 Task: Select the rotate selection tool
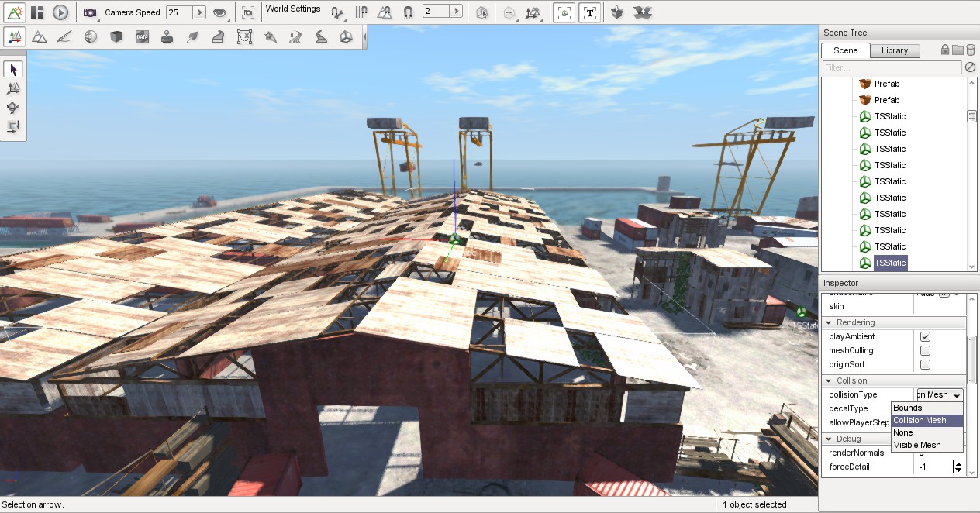[x=13, y=107]
